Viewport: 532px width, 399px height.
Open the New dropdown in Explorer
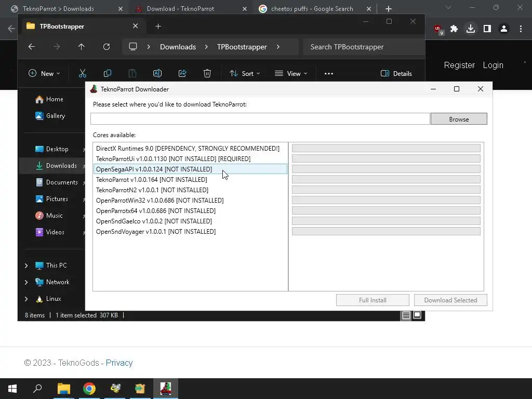44,73
